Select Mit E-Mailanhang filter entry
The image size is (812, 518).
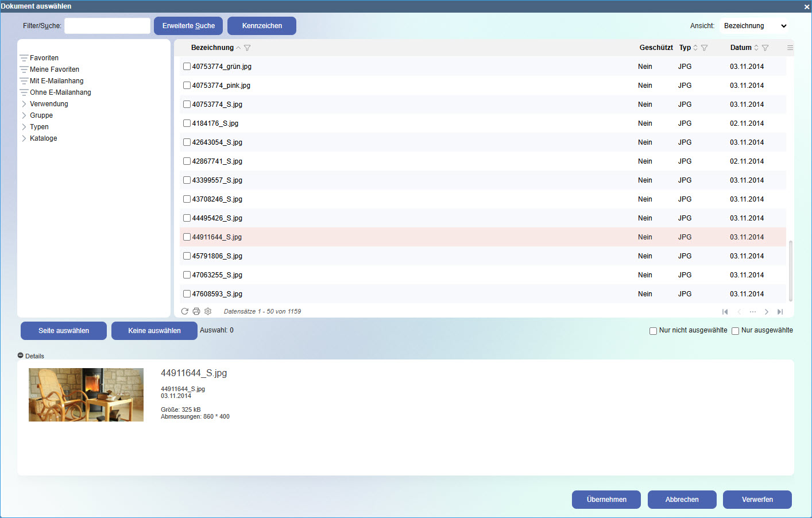(x=57, y=81)
